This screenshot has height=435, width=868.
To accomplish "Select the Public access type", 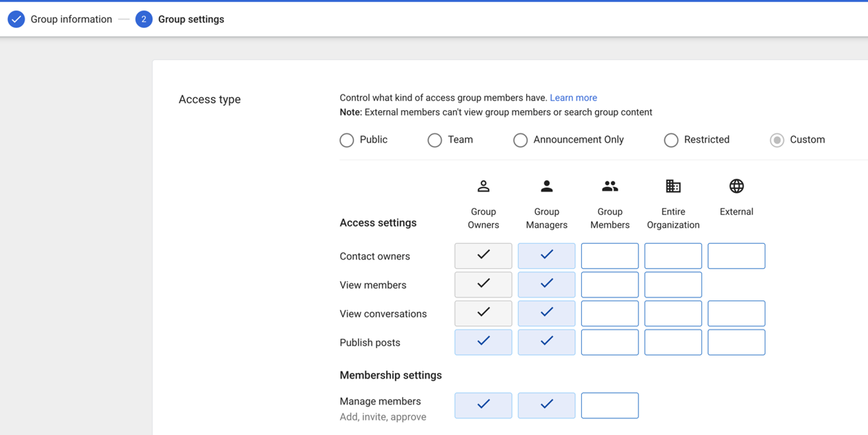I will click(347, 140).
